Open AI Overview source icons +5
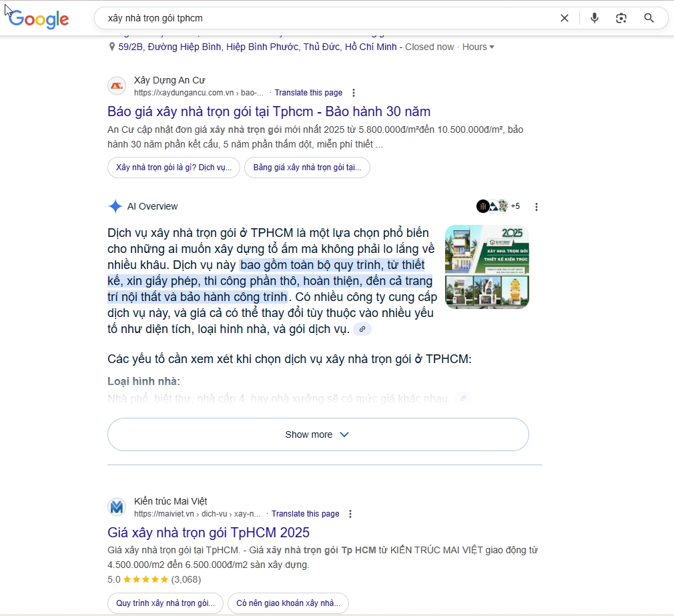Viewport: 674px width, 616px height. coord(498,206)
